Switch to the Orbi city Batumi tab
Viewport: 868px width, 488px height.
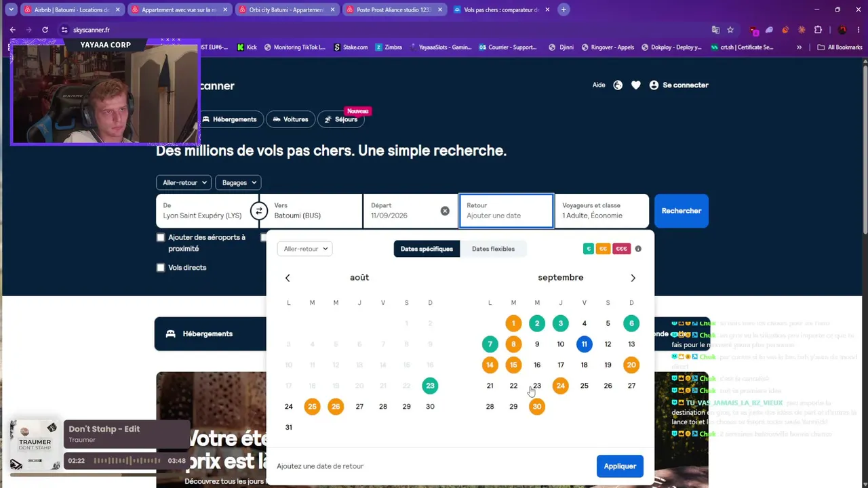(287, 9)
